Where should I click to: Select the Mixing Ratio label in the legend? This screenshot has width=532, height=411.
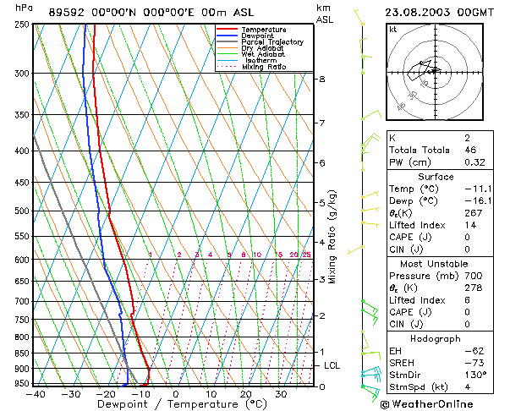264,67
